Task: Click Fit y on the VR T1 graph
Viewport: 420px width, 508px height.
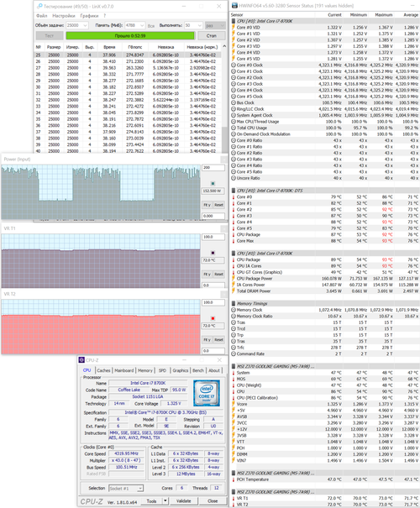Action: tap(207, 274)
